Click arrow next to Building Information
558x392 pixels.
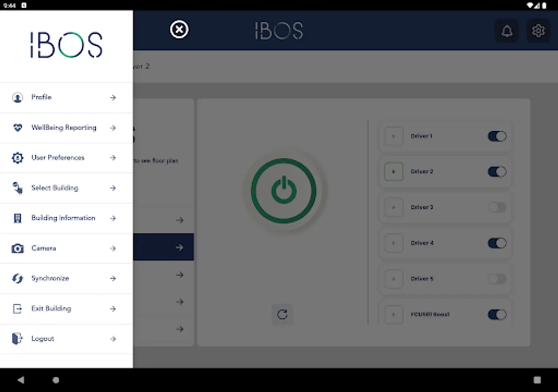(113, 218)
